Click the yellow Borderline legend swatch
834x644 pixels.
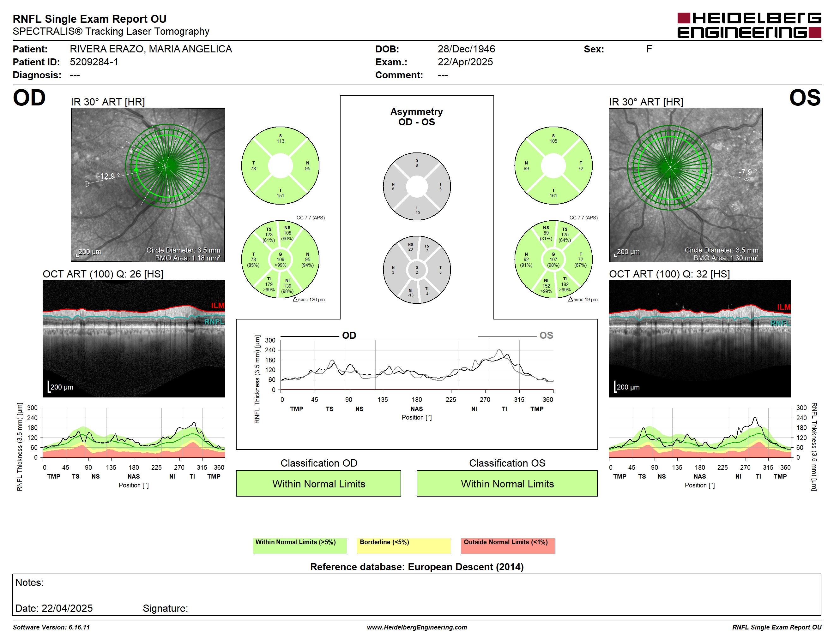404,546
